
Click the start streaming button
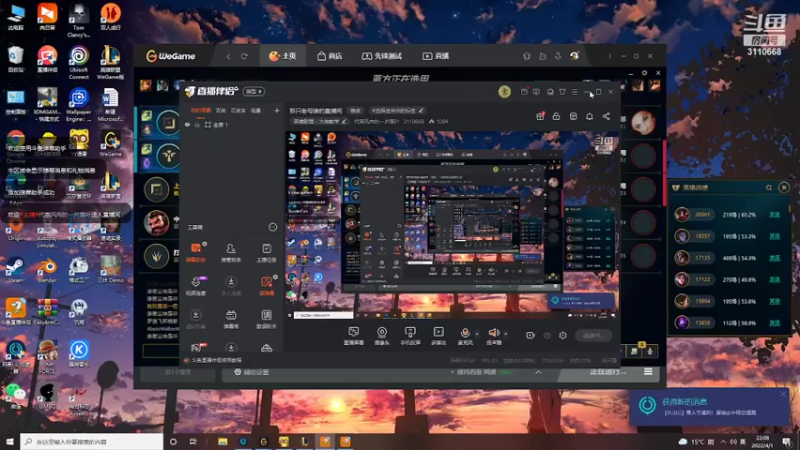(593, 335)
